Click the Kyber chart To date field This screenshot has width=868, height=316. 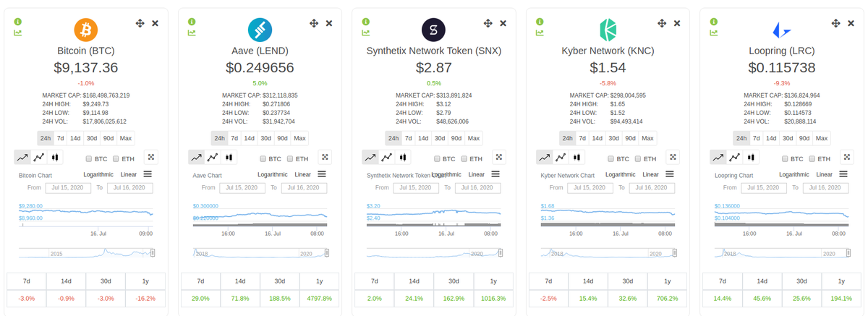point(652,188)
